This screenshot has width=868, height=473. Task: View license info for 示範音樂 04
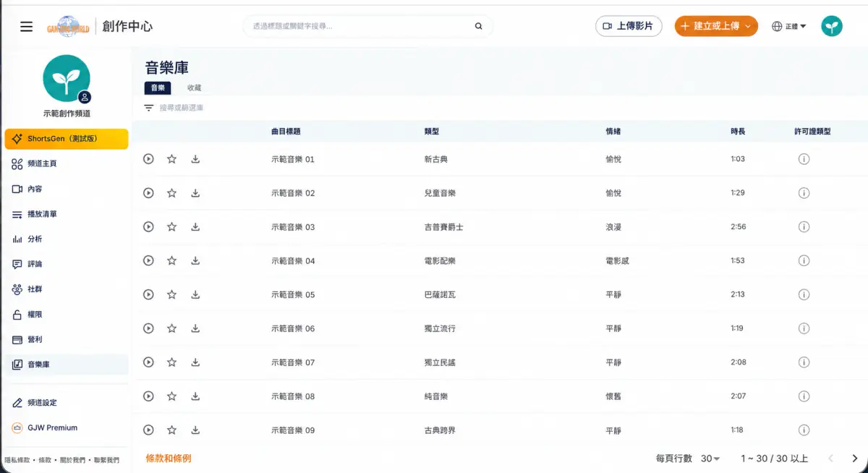click(804, 260)
